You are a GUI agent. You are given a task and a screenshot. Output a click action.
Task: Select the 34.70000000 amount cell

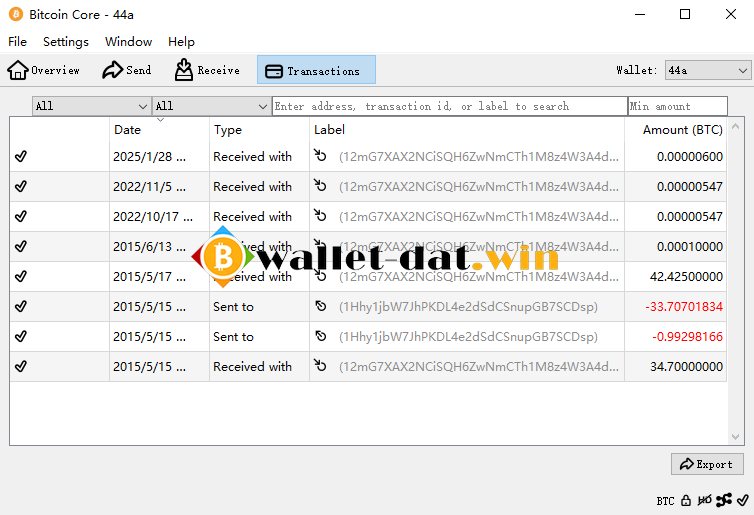point(676,366)
